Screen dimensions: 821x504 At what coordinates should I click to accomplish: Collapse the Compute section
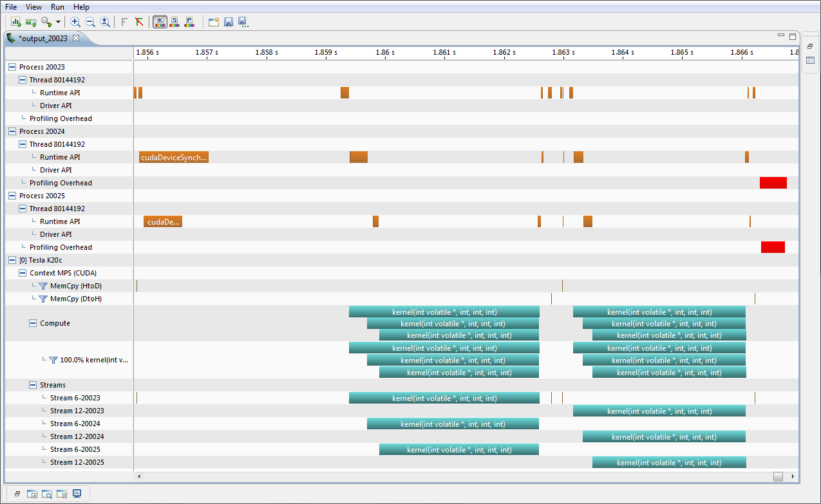(x=32, y=323)
